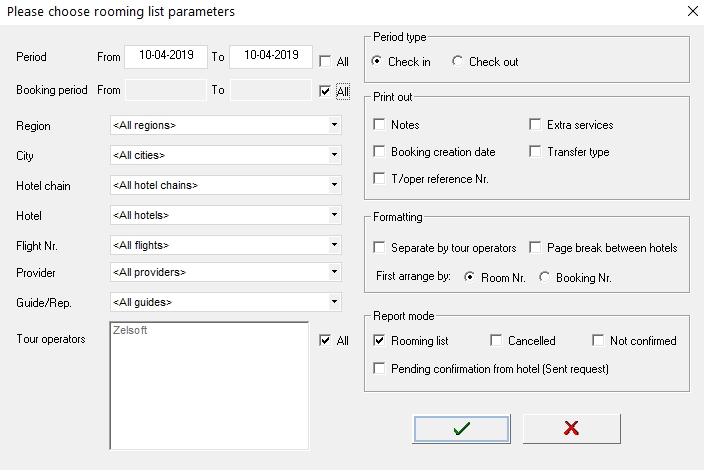
Task: Expand the City dropdown list
Action: [225, 155]
